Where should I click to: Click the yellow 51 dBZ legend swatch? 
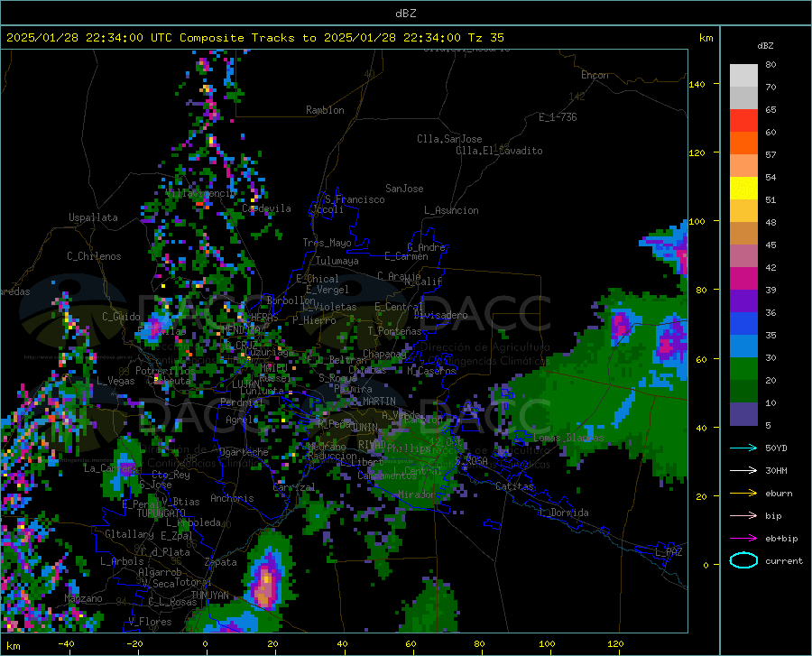[x=743, y=189]
